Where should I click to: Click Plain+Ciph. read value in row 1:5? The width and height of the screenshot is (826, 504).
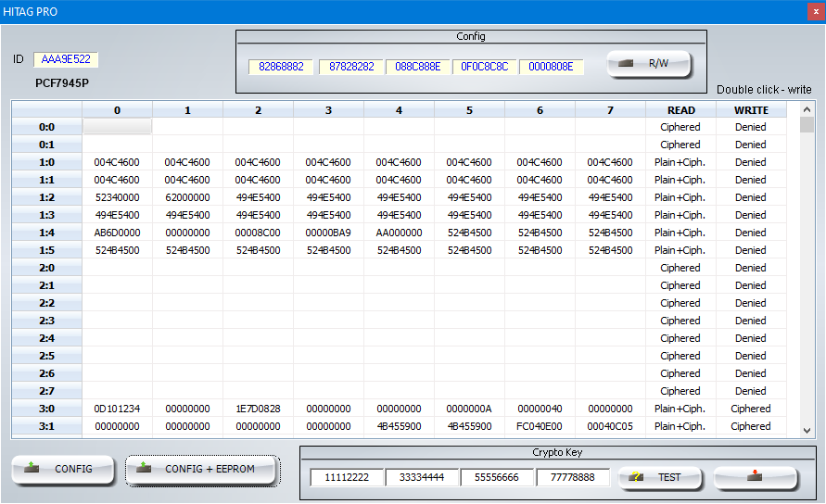tap(680, 250)
